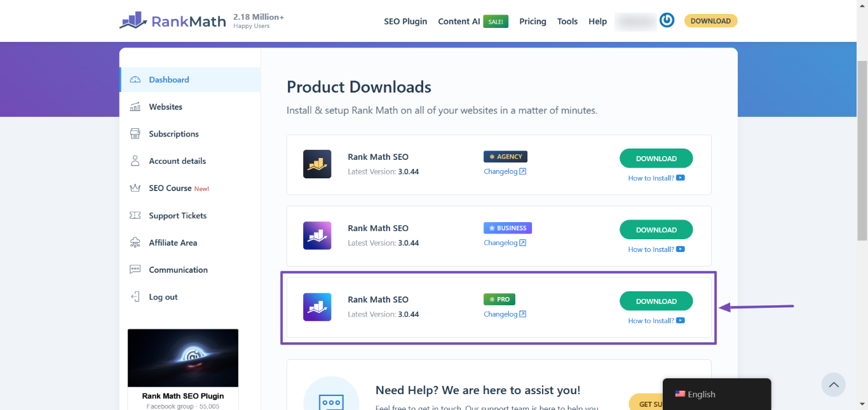Image resolution: width=868 pixels, height=410 pixels.
Task: Download the Agency Rank Math SEO
Action: point(656,159)
